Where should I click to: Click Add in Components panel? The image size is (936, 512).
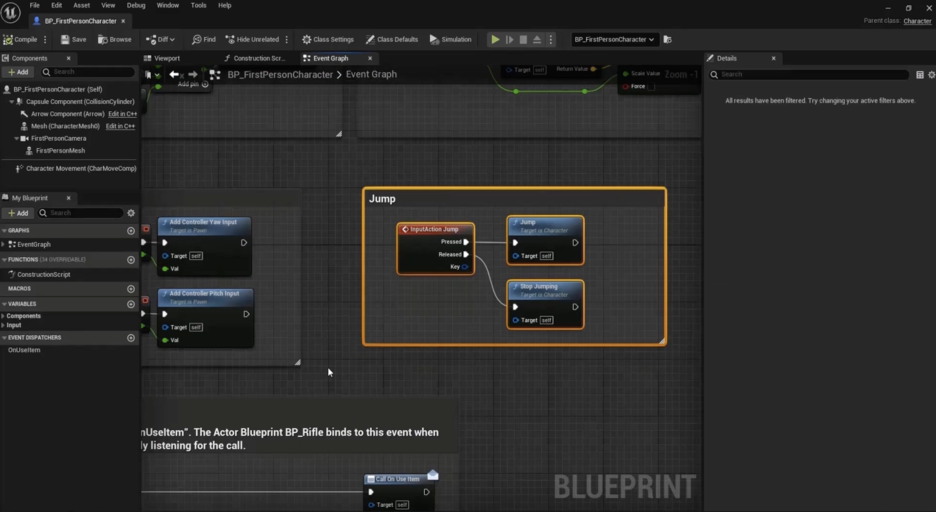[17, 72]
